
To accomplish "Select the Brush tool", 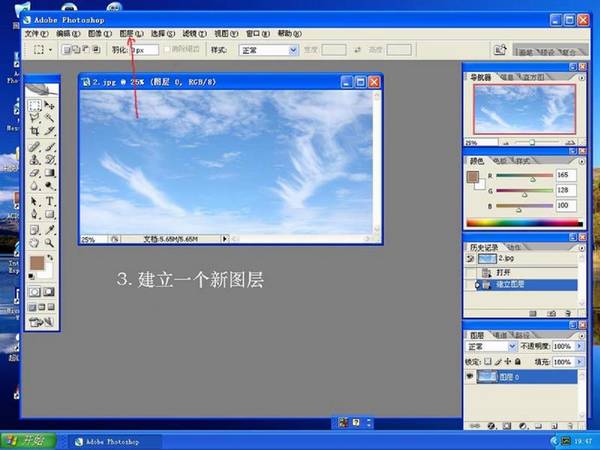I will coord(49,147).
